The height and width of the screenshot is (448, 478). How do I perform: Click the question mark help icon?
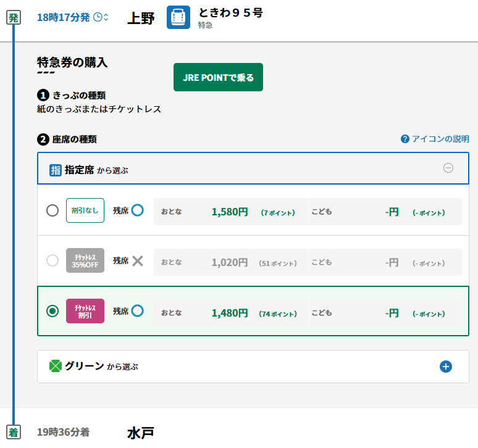405,139
